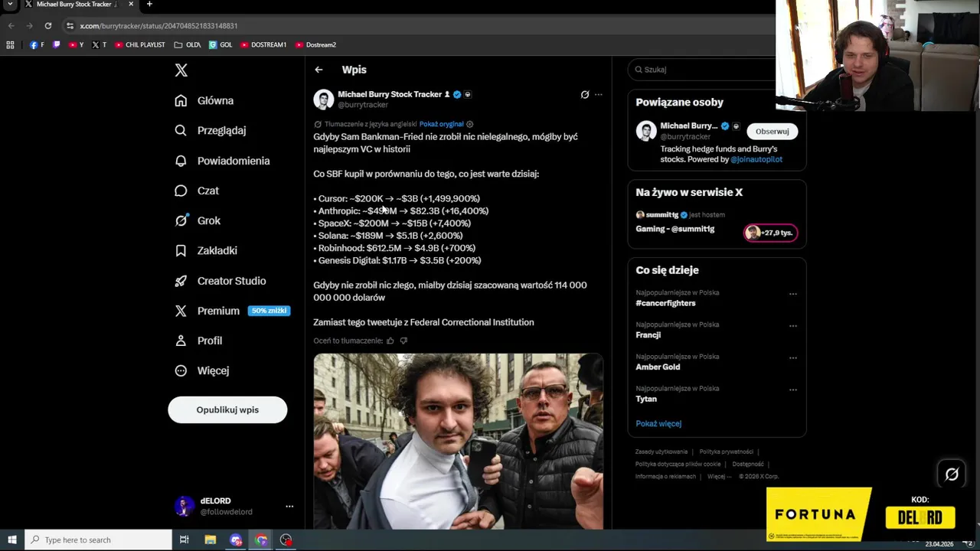The image size is (980, 551).
Task: Click the X logo in the sidebar
Action: (x=181, y=70)
